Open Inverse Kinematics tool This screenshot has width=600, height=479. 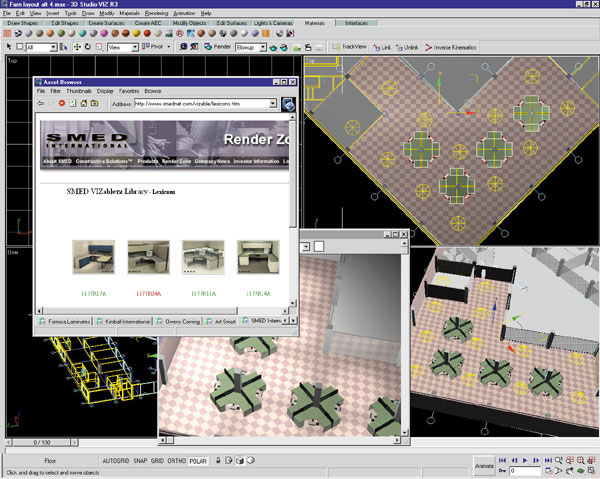(450, 47)
